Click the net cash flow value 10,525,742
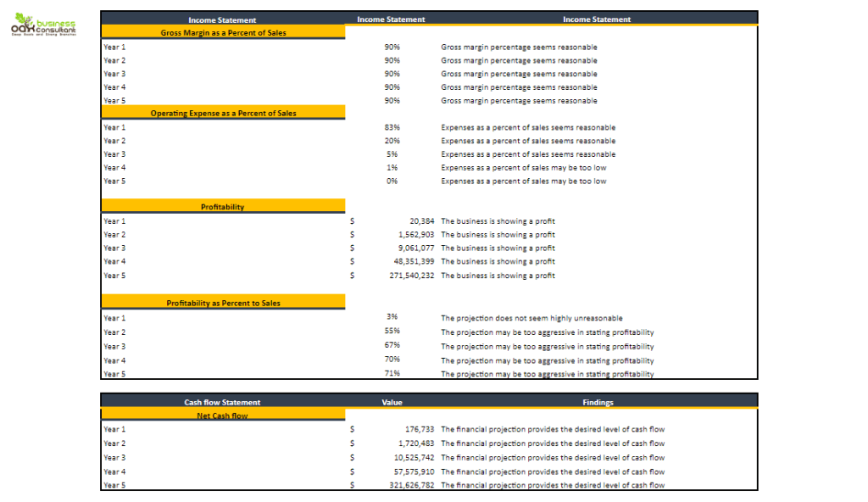Image resolution: width=868 pixels, height=502 pixels. pos(414,458)
